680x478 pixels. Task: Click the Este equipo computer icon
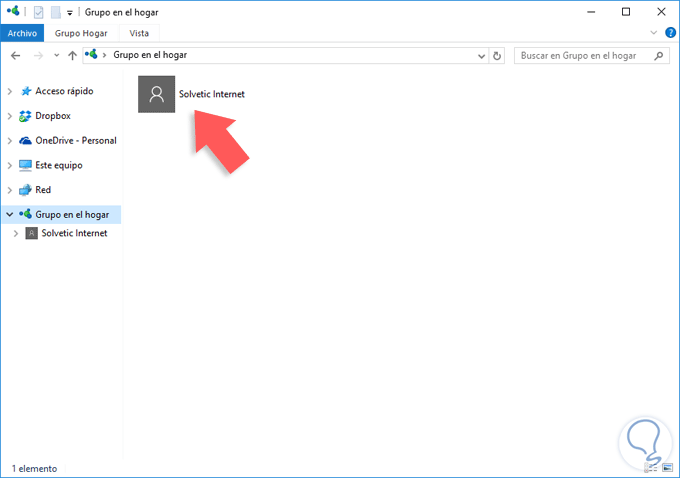[x=25, y=165]
